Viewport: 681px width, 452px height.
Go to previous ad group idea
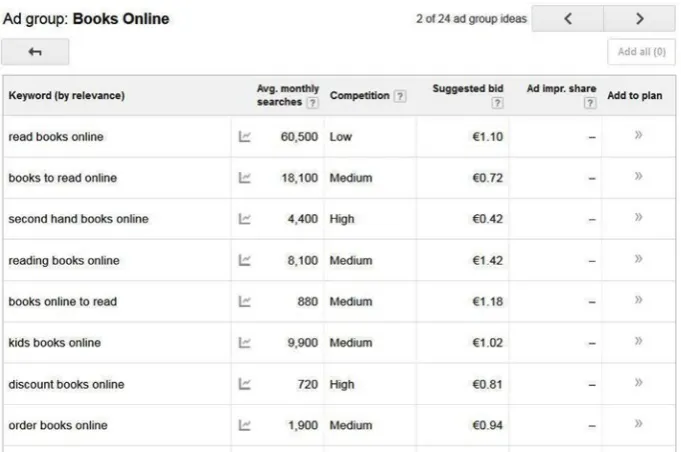pyautogui.click(x=568, y=19)
